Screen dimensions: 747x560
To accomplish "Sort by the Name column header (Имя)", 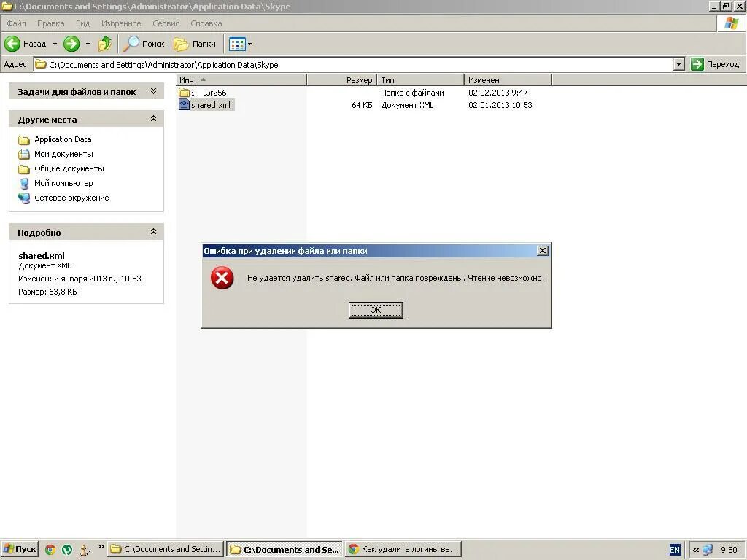I will click(x=241, y=80).
